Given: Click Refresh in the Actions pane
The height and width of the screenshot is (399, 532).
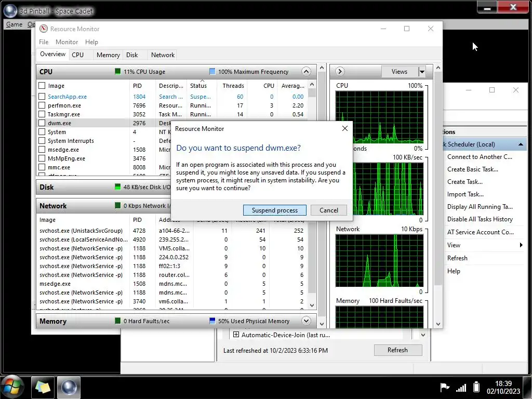Looking at the screenshot, I should click(x=457, y=258).
